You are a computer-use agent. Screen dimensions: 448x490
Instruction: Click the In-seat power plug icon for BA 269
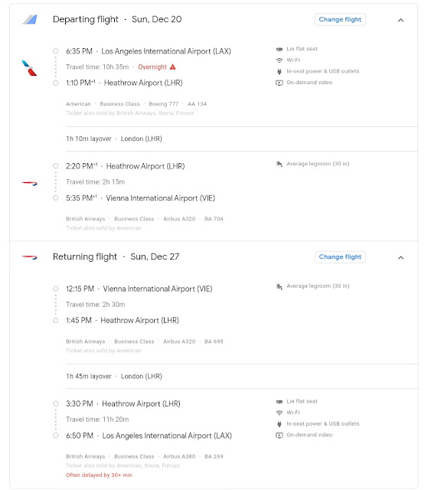[280, 424]
